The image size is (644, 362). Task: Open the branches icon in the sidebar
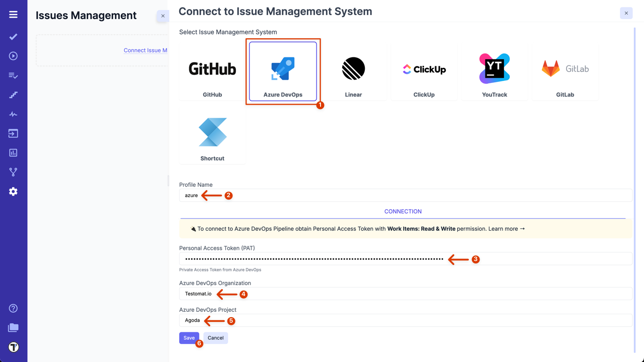pyautogui.click(x=13, y=172)
